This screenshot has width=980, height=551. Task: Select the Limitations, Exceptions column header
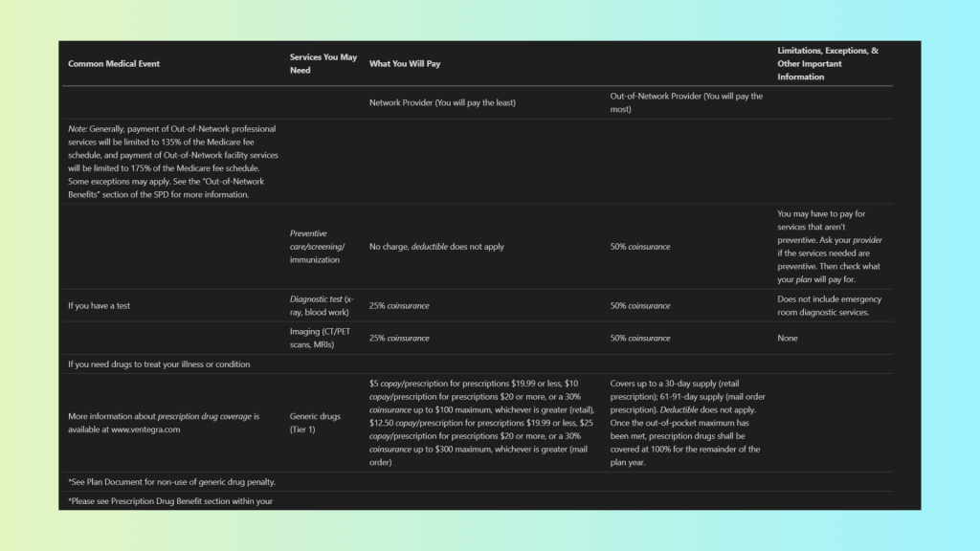(x=828, y=63)
